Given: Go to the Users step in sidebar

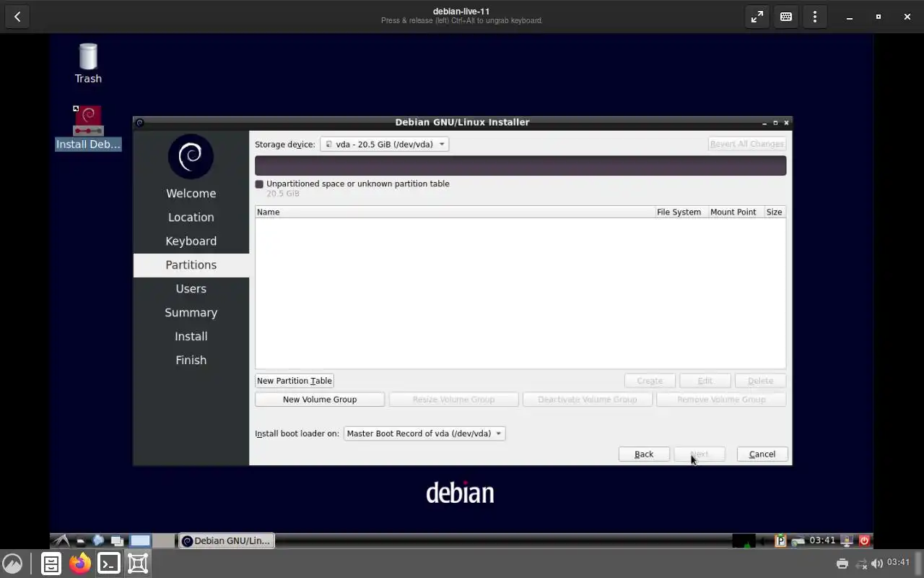Looking at the screenshot, I should tap(191, 288).
